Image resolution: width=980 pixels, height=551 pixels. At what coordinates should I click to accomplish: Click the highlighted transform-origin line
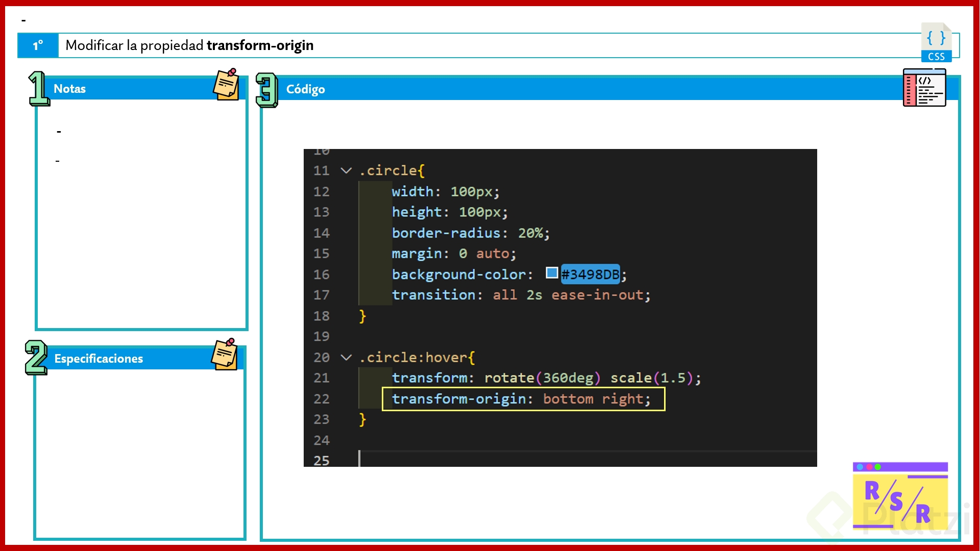point(523,399)
